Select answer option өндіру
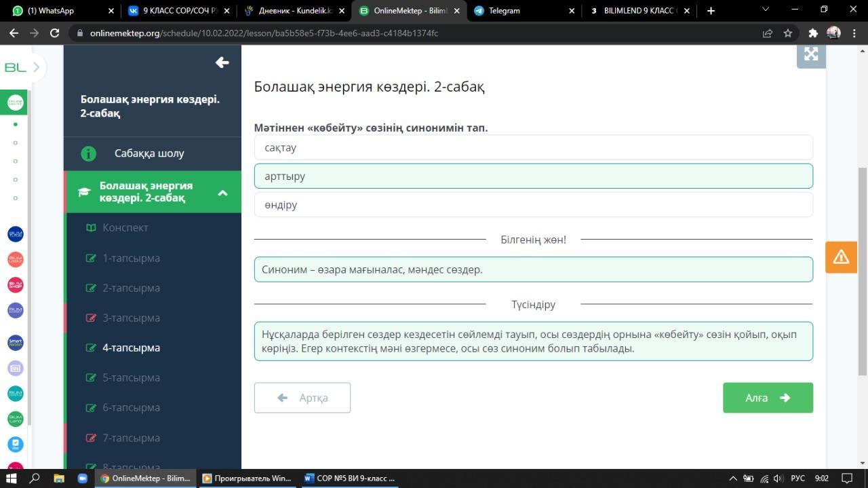The image size is (868, 488). [533, 204]
